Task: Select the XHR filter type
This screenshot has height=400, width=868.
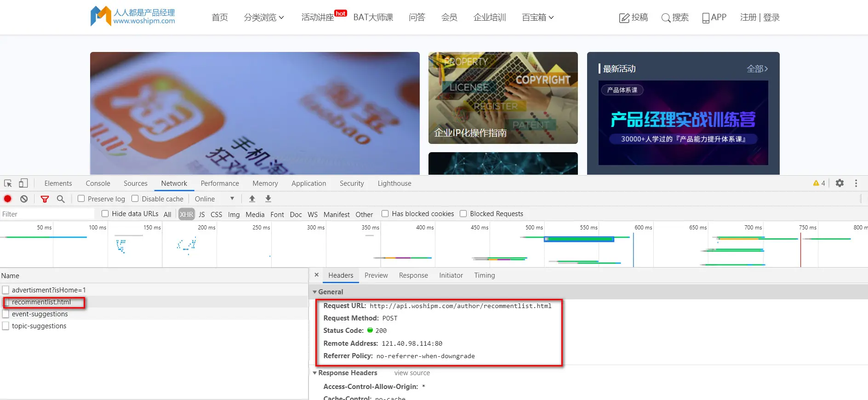Action: tap(187, 214)
